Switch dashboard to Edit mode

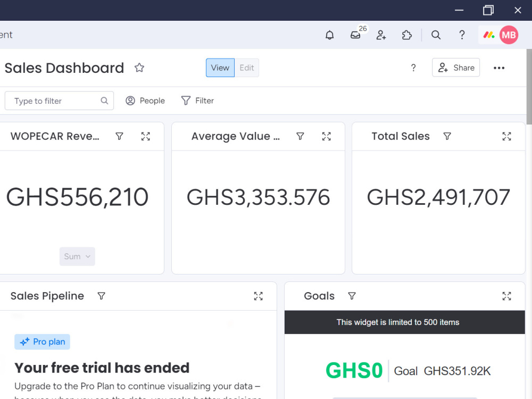[x=247, y=68]
